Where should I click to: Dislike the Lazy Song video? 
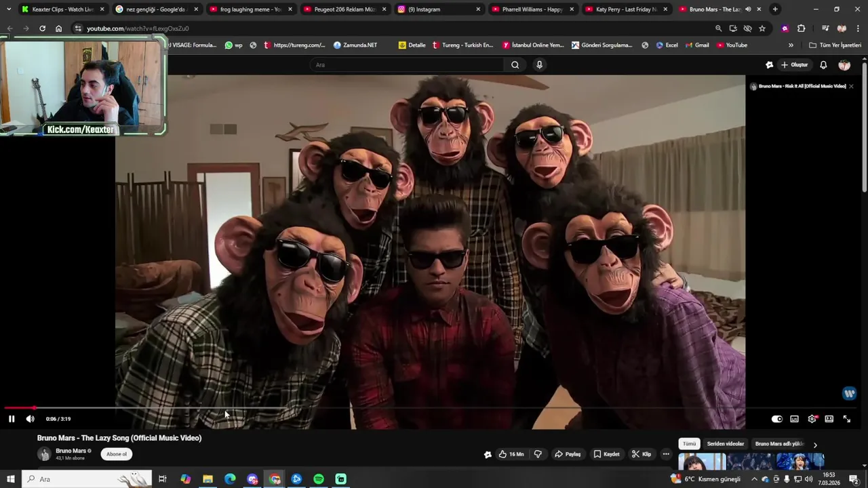(538, 454)
